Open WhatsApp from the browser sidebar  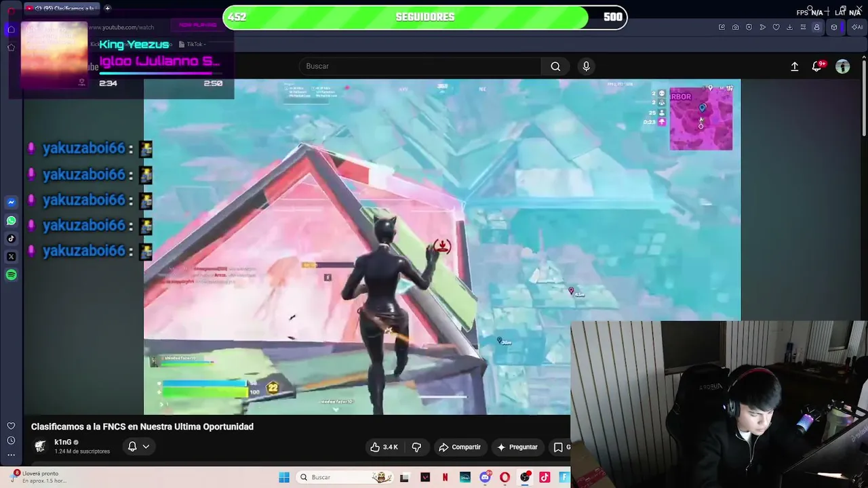(11, 220)
